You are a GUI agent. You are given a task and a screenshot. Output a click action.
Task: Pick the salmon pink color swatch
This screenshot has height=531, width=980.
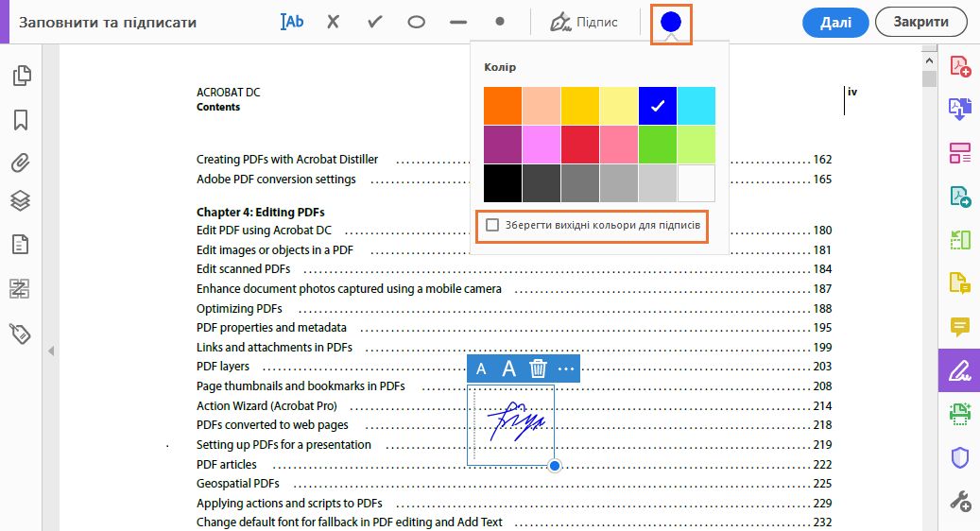tap(619, 145)
